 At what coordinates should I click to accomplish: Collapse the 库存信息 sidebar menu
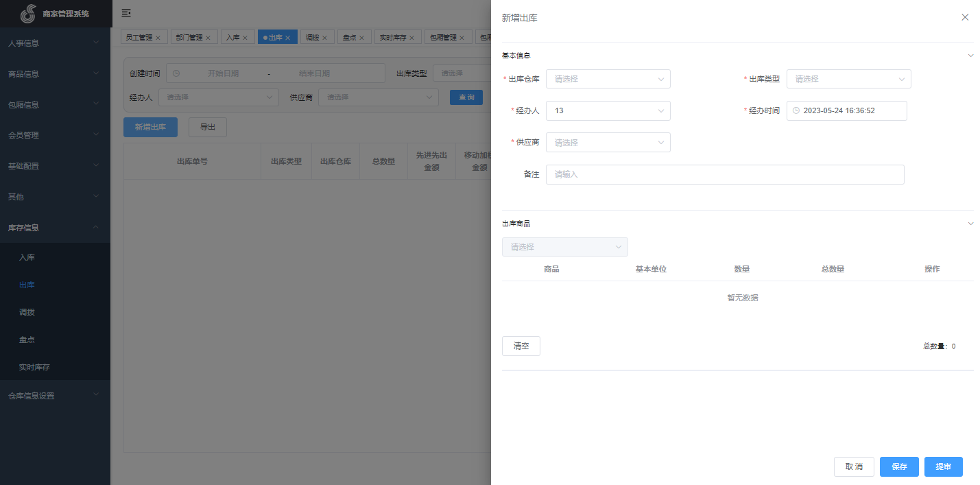[x=55, y=228]
